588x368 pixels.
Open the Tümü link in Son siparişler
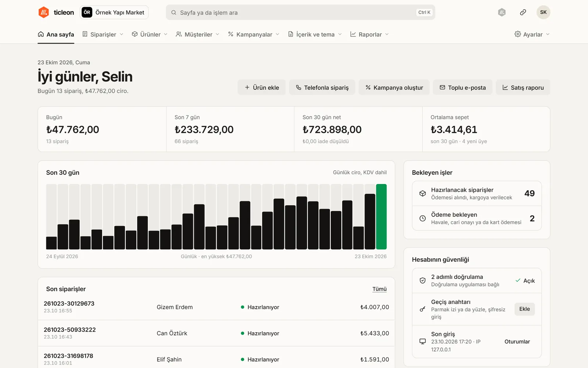(379, 289)
